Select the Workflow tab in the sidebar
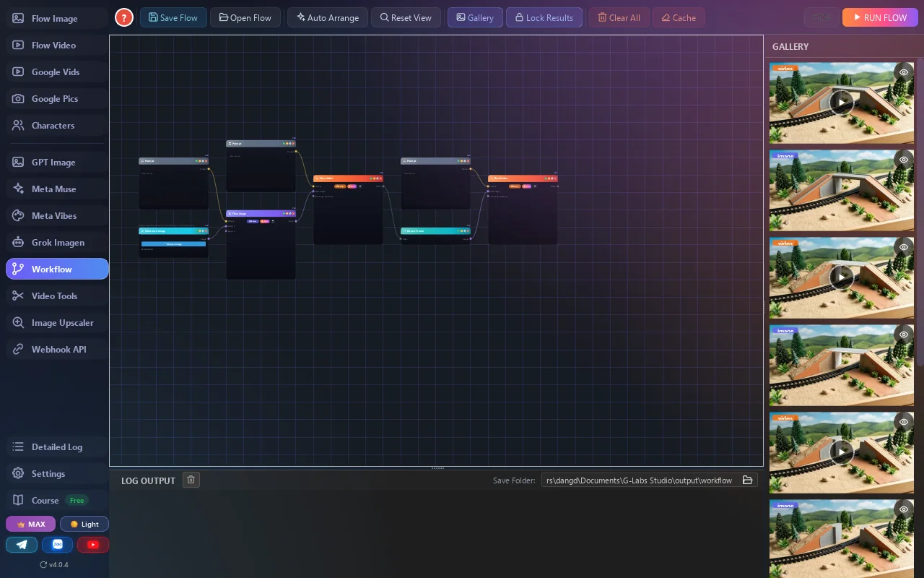The image size is (924, 578). pyautogui.click(x=57, y=269)
